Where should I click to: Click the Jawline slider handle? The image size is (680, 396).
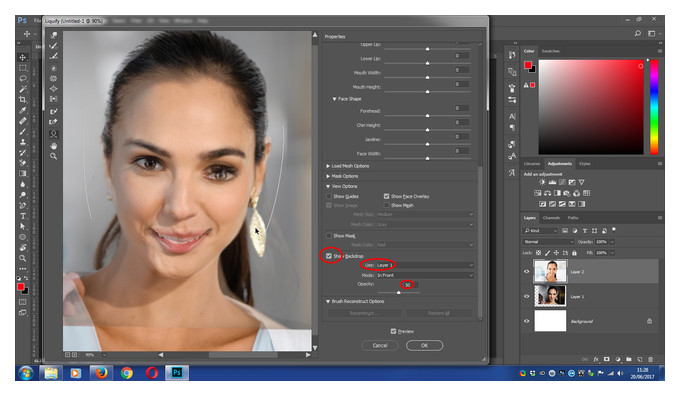[427, 144]
